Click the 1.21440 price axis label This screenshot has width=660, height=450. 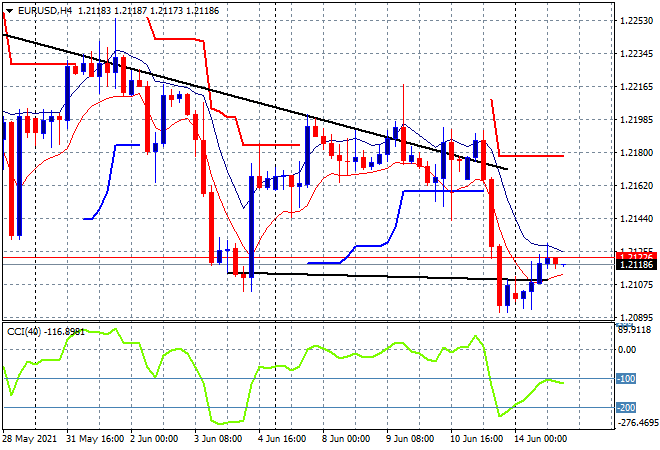[637, 218]
